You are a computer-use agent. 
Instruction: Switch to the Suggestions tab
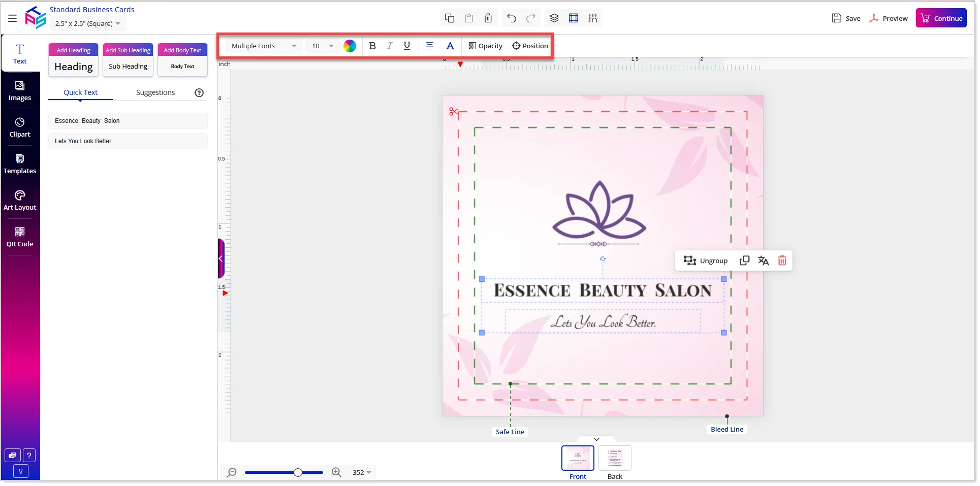coord(155,92)
